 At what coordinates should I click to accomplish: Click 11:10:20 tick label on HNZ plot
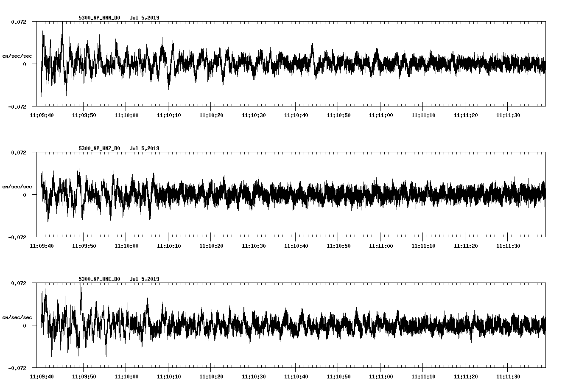[x=211, y=246]
